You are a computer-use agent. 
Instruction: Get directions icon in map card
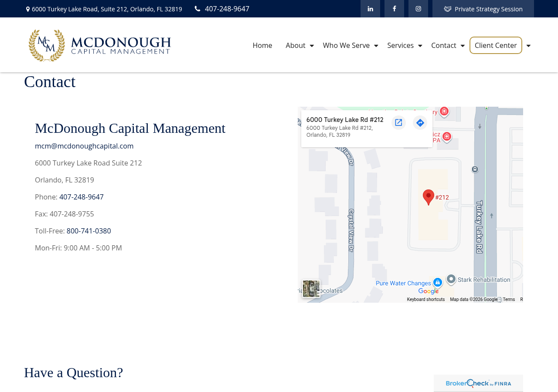(x=420, y=123)
